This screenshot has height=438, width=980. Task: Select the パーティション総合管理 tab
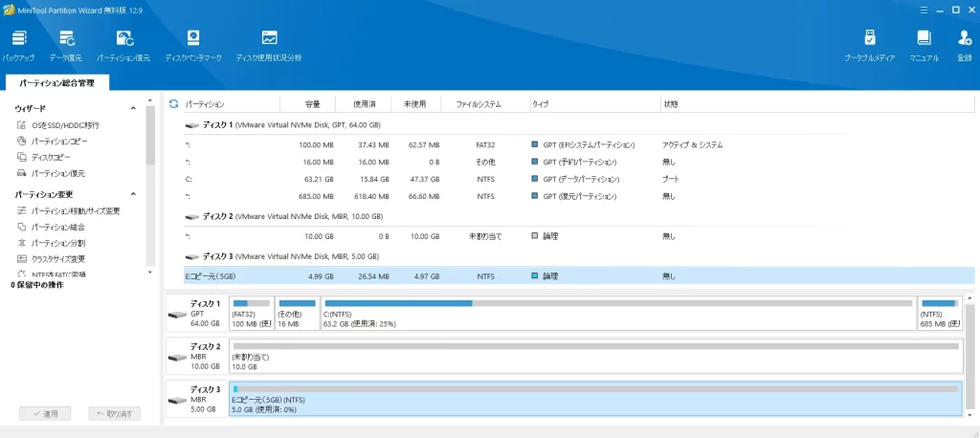click(x=56, y=84)
